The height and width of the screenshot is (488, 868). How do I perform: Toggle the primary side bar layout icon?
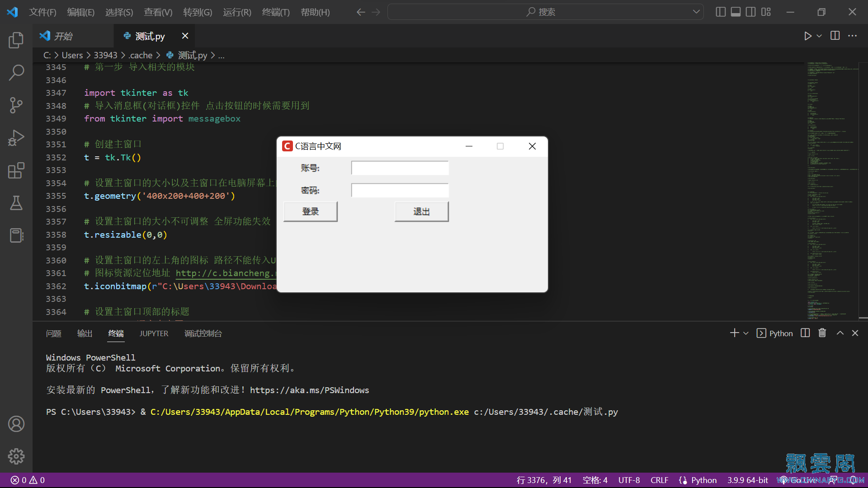click(721, 12)
